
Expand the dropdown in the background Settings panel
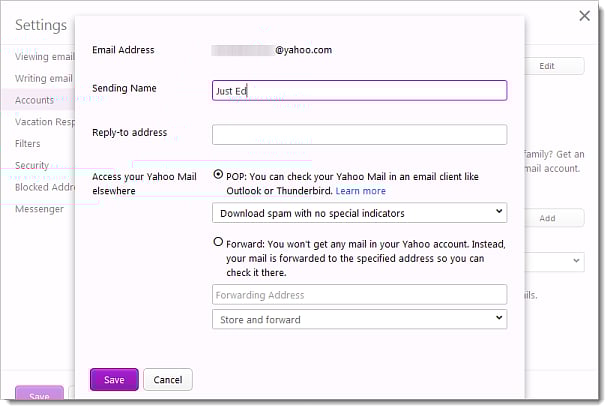click(555, 261)
